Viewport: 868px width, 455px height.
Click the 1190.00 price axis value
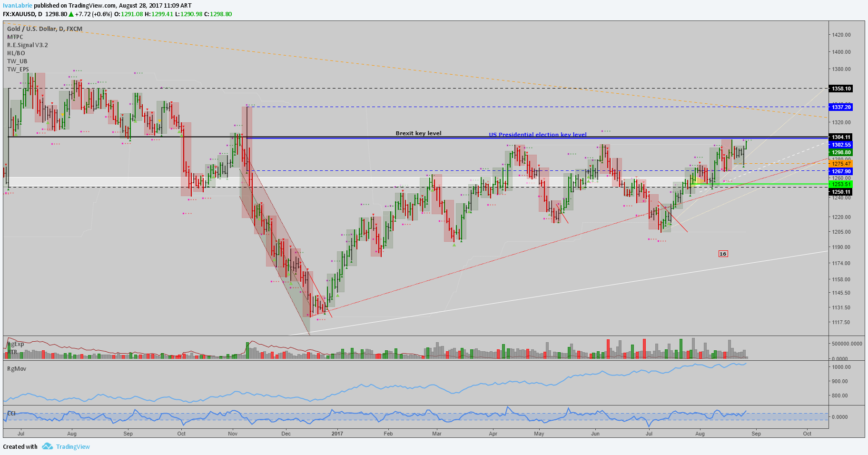841,247
